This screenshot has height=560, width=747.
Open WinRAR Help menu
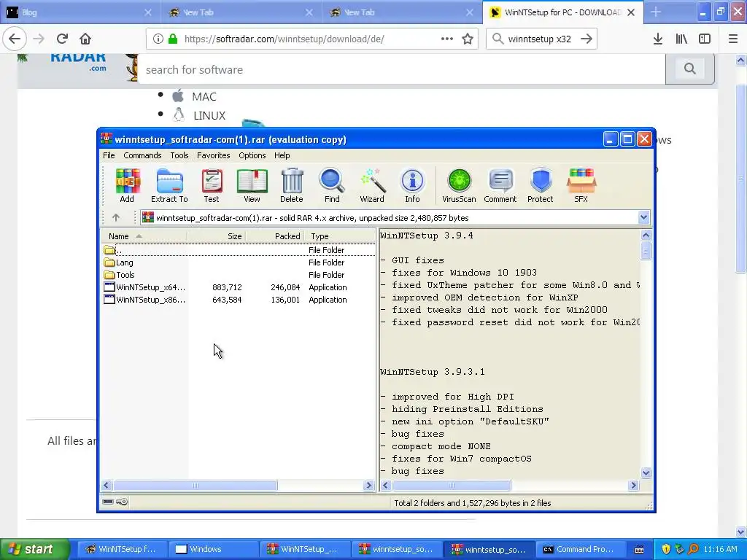click(x=282, y=155)
